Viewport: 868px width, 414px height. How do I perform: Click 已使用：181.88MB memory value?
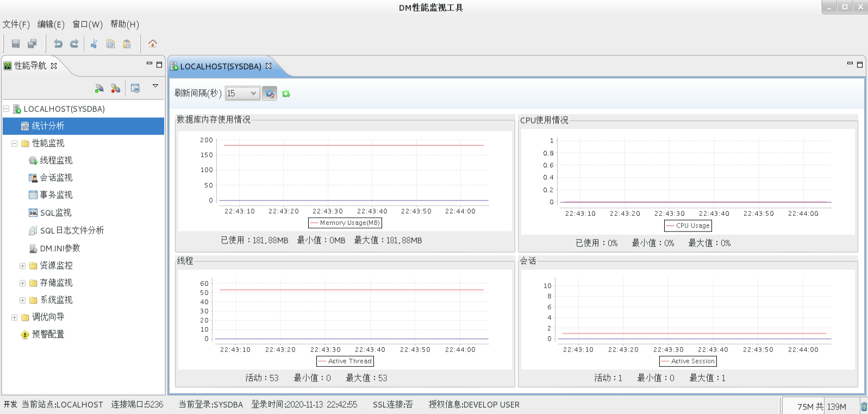click(254, 241)
